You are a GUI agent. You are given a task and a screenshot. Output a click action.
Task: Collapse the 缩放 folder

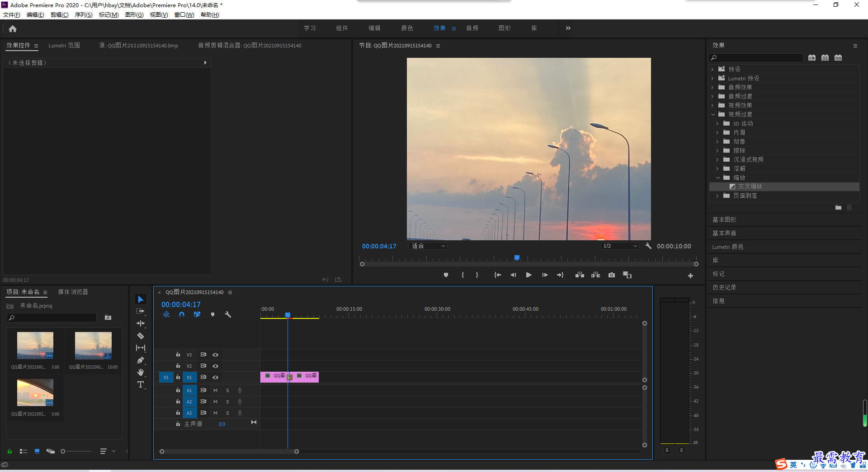pyautogui.click(x=718, y=178)
